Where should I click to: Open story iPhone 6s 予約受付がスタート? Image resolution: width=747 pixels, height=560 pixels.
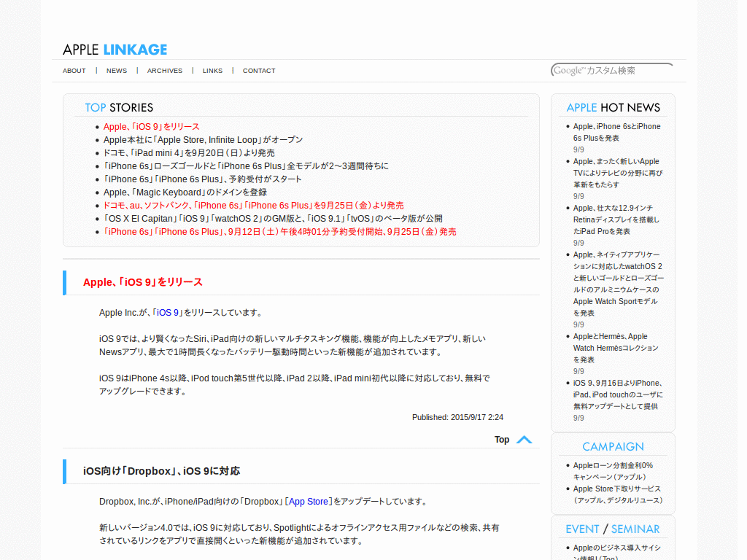203,179
